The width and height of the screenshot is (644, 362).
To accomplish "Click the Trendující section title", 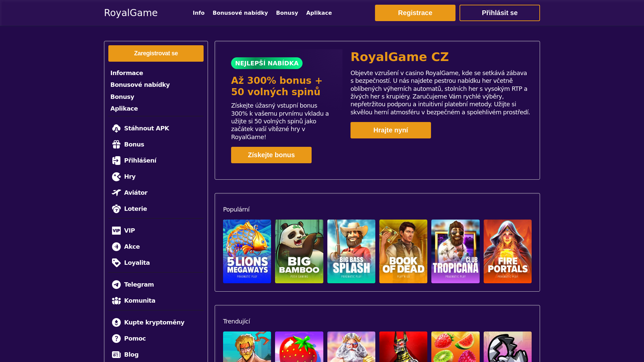I will 236,321.
